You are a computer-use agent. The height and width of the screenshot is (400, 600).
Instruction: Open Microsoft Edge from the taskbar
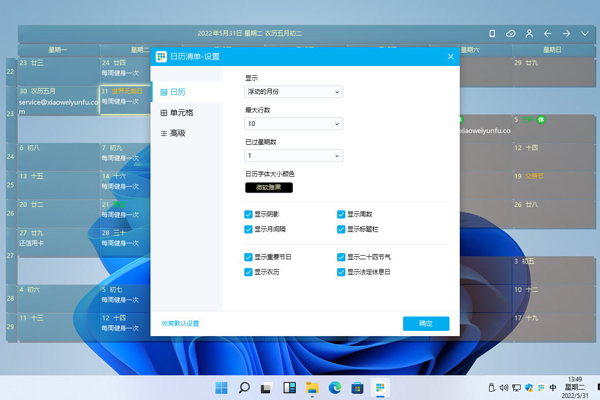[x=335, y=387]
